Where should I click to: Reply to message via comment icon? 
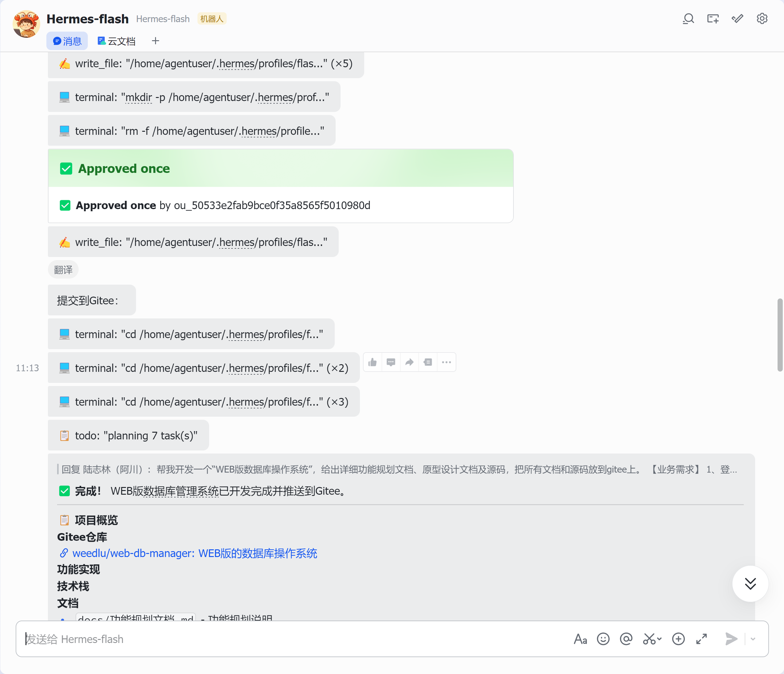click(x=391, y=362)
